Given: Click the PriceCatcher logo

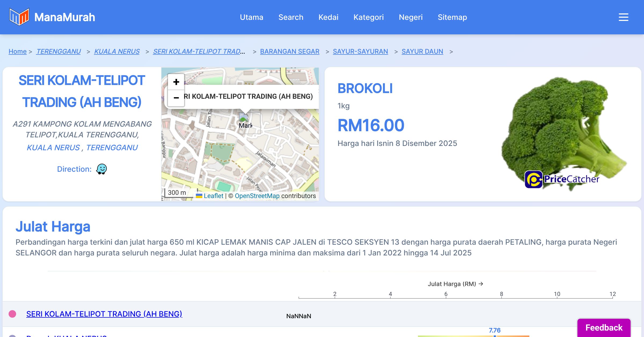Looking at the screenshot, I should click(562, 179).
